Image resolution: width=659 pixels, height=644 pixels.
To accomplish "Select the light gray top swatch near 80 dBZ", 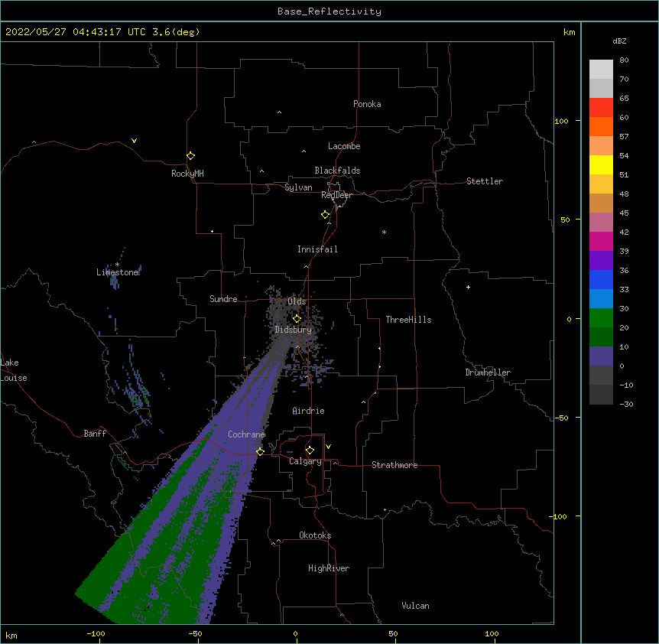I will pos(601,70).
